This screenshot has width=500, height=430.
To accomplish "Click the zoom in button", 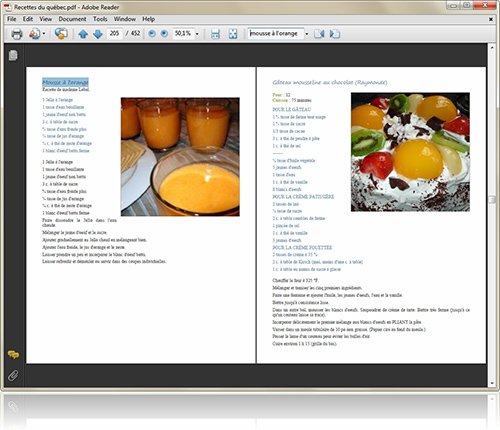I will 164,34.
